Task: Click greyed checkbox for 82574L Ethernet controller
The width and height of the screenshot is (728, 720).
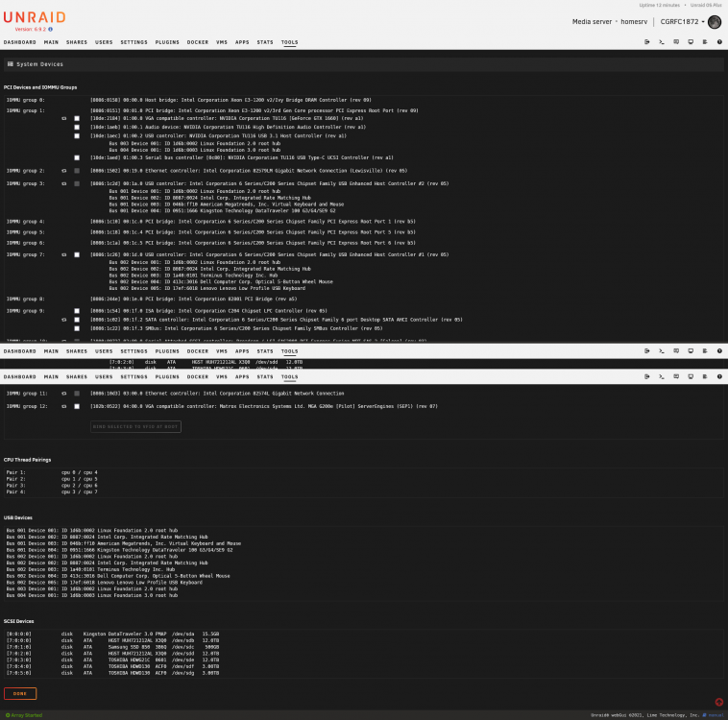Action: tap(77, 394)
